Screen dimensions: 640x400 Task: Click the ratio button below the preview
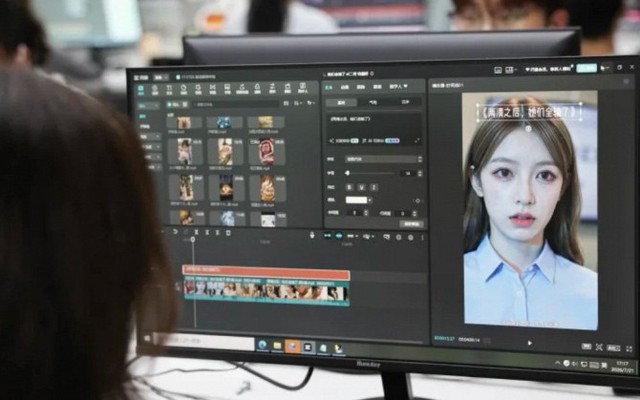(x=613, y=348)
